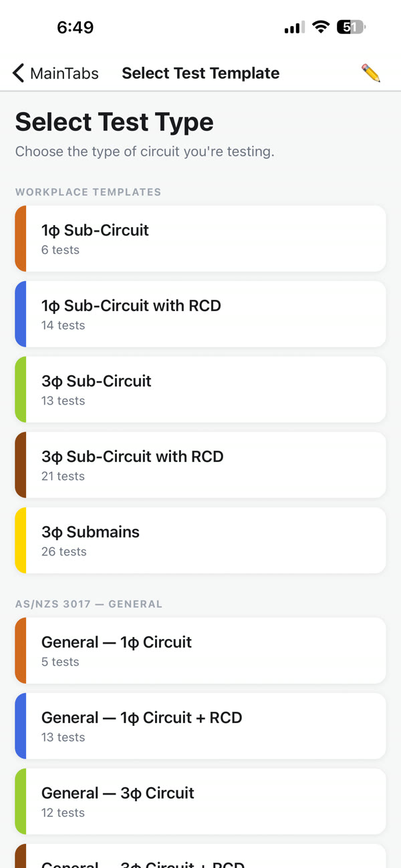Tap the 'Select Test Type' heading
401x868 pixels.
click(114, 122)
